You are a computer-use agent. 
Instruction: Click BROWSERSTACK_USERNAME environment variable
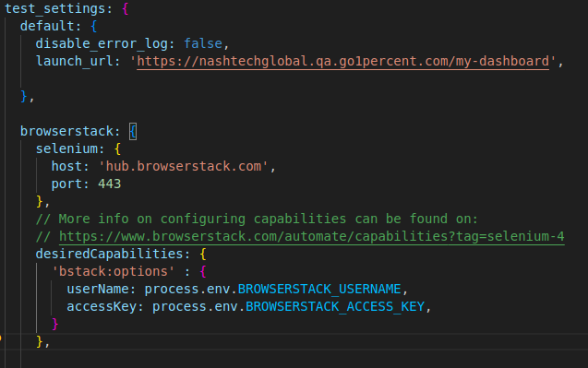coord(319,289)
